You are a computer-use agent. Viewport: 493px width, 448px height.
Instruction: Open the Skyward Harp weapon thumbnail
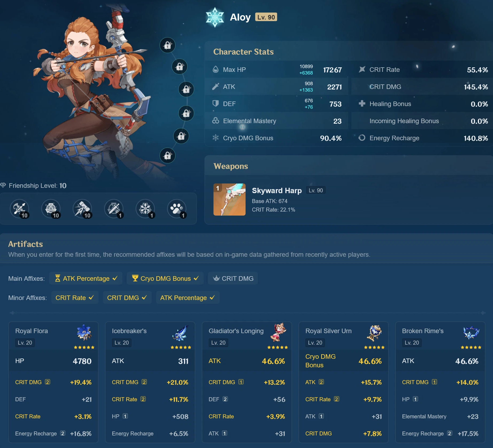(x=230, y=200)
